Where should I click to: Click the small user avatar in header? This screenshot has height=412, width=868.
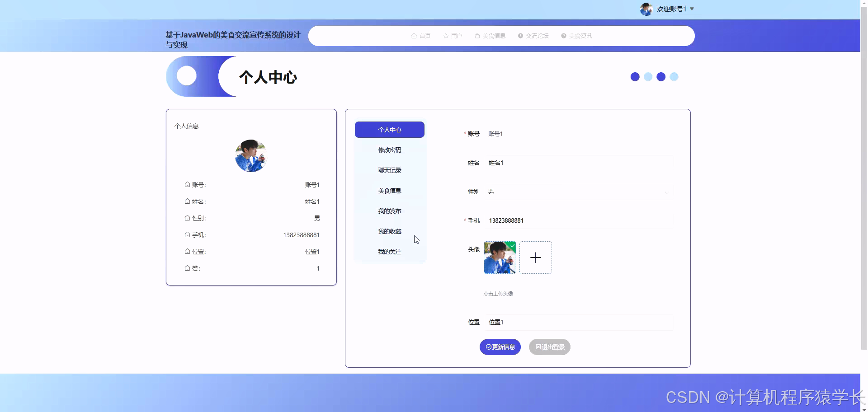pyautogui.click(x=646, y=9)
